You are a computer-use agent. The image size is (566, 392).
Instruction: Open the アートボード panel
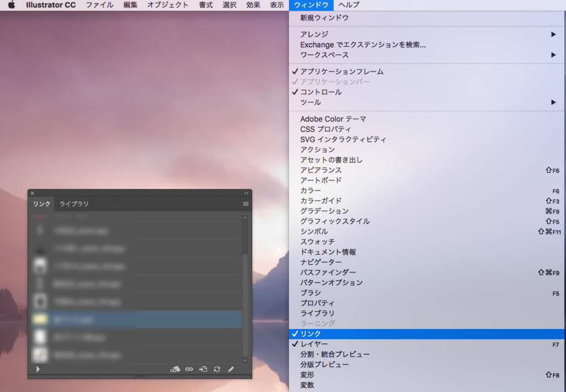click(x=427, y=181)
